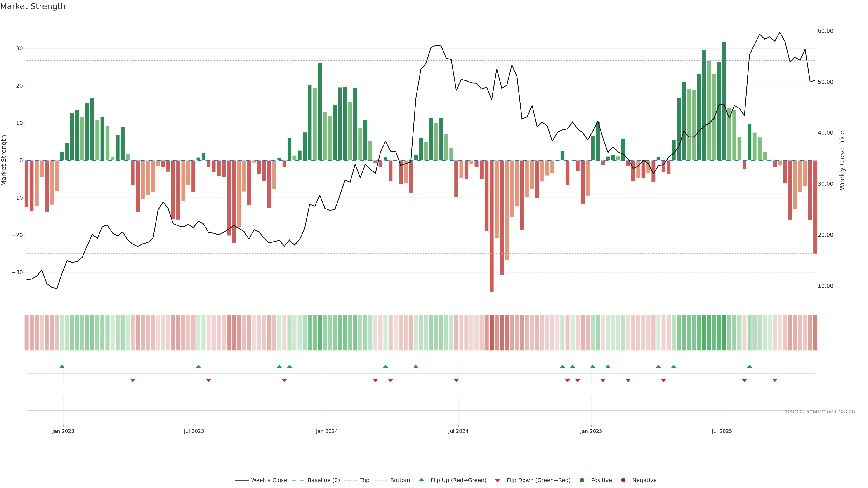Click last red flip-down marker on right

(x=775, y=380)
